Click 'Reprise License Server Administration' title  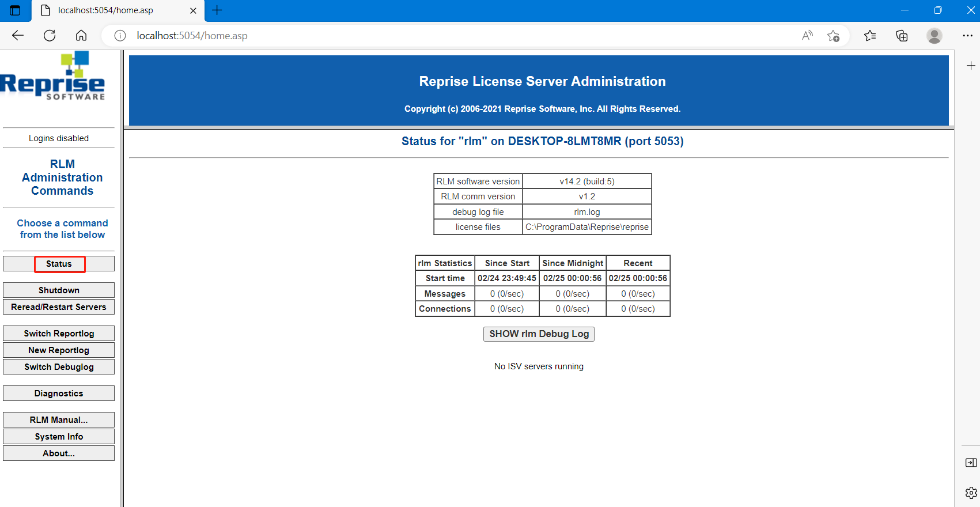[x=542, y=81]
